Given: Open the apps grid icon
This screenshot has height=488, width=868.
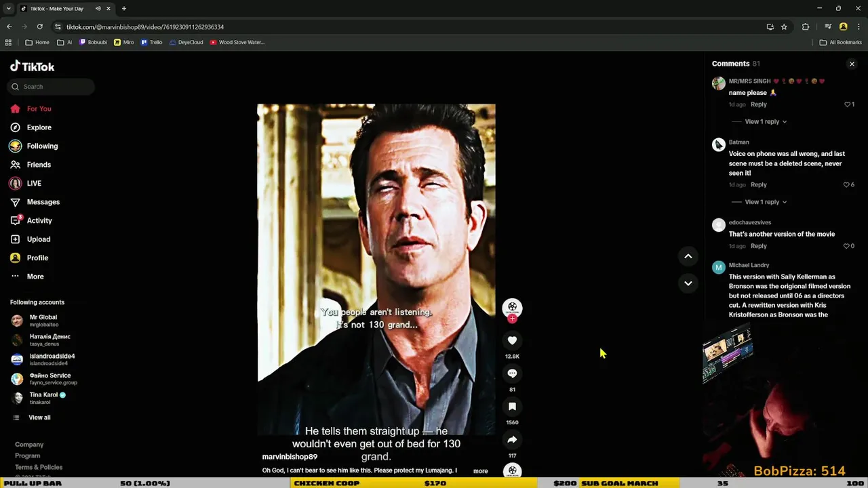Looking at the screenshot, I should click(x=8, y=42).
